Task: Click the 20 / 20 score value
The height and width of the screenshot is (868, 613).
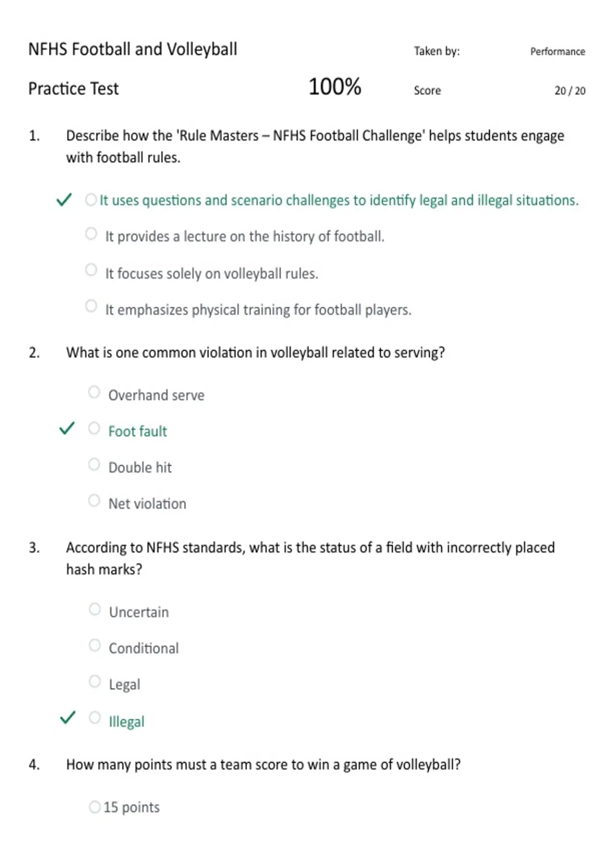Action: click(x=570, y=91)
